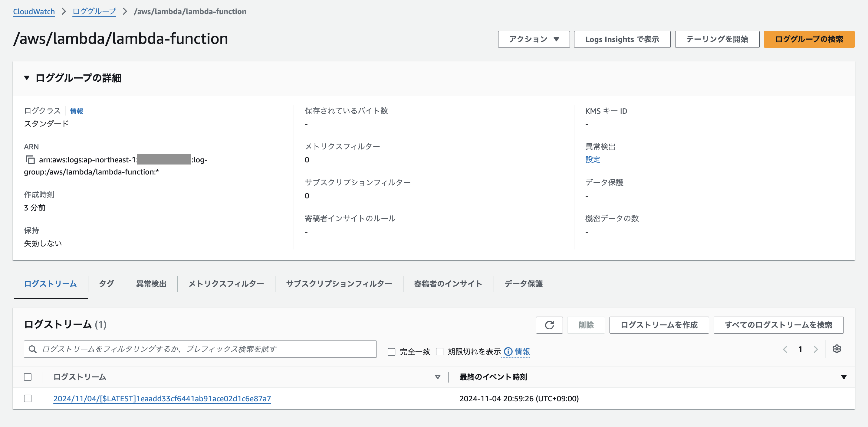Refresh the log streams list
The height and width of the screenshot is (427, 868).
[x=549, y=325]
